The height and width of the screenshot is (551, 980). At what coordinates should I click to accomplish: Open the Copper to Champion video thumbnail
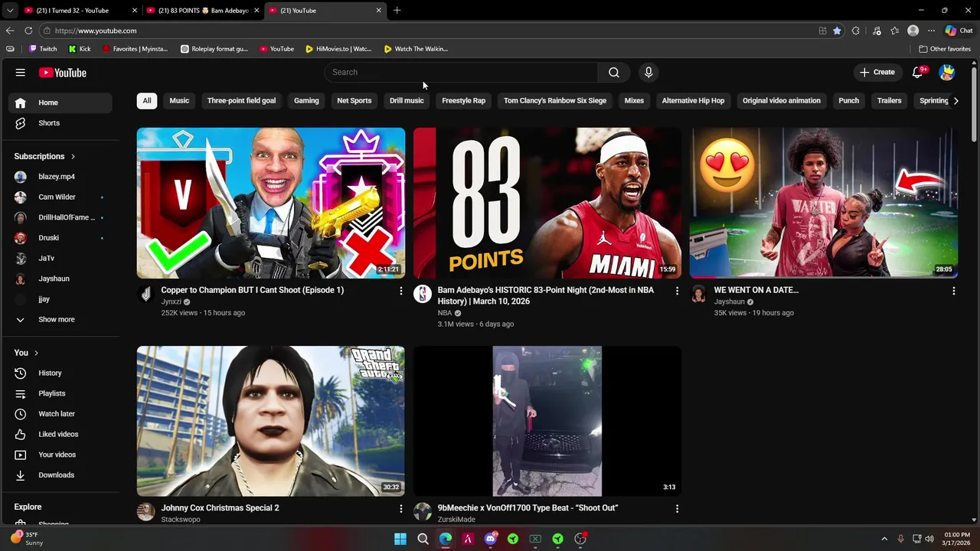coord(271,203)
